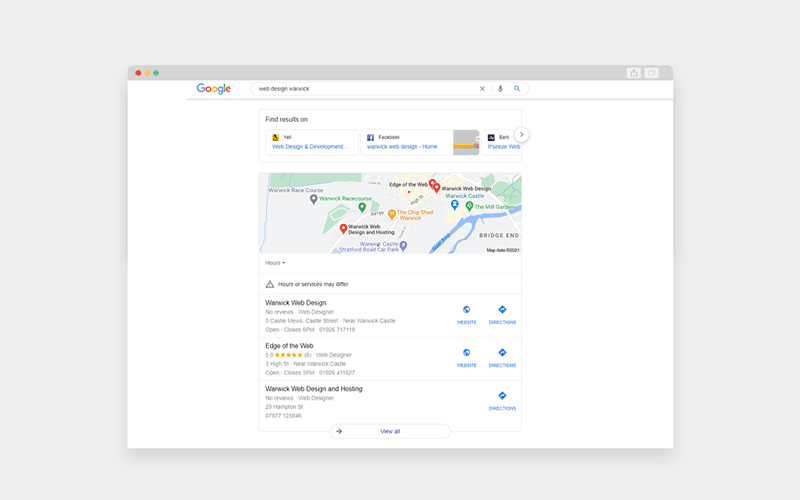Clear the search box with the X icon
800x500 pixels.
[482, 89]
